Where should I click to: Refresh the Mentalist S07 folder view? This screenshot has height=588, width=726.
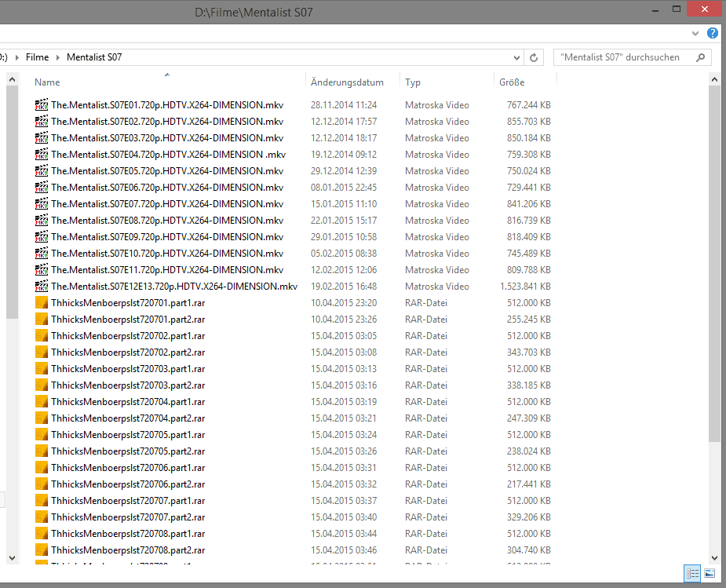(534, 57)
